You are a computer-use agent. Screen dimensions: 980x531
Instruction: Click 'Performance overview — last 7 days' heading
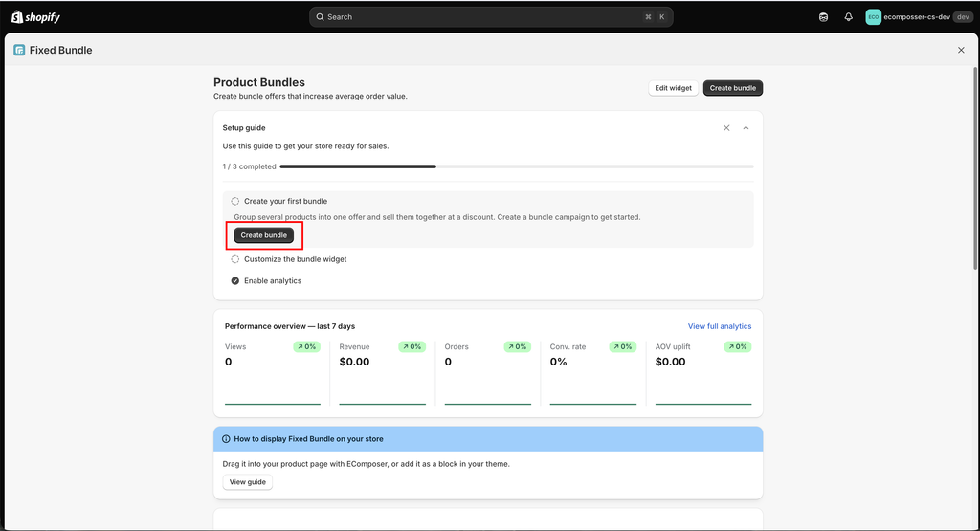(x=290, y=326)
